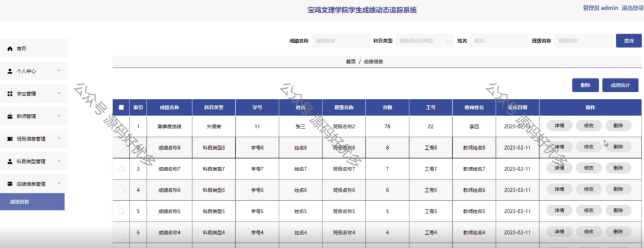644x248 pixels.
Task: Click 首页 in the breadcrumb
Action: tap(351, 62)
